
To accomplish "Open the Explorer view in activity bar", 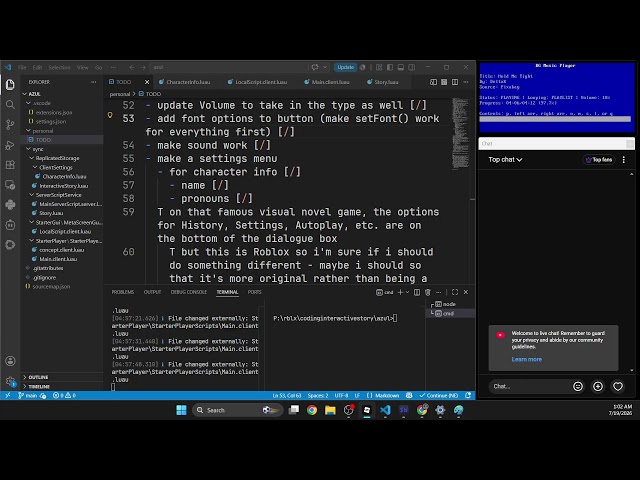I will click(x=10, y=84).
